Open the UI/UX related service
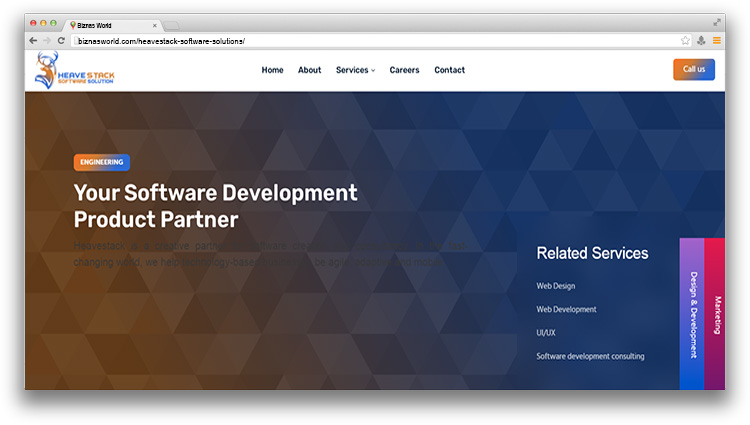 (x=546, y=333)
